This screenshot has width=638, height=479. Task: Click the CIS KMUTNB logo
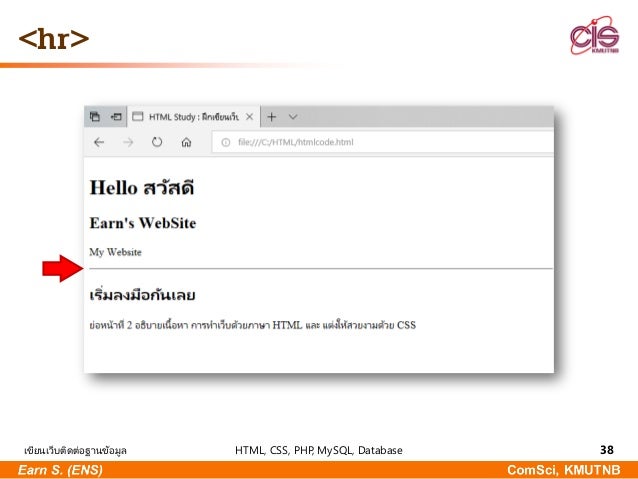pos(594,35)
